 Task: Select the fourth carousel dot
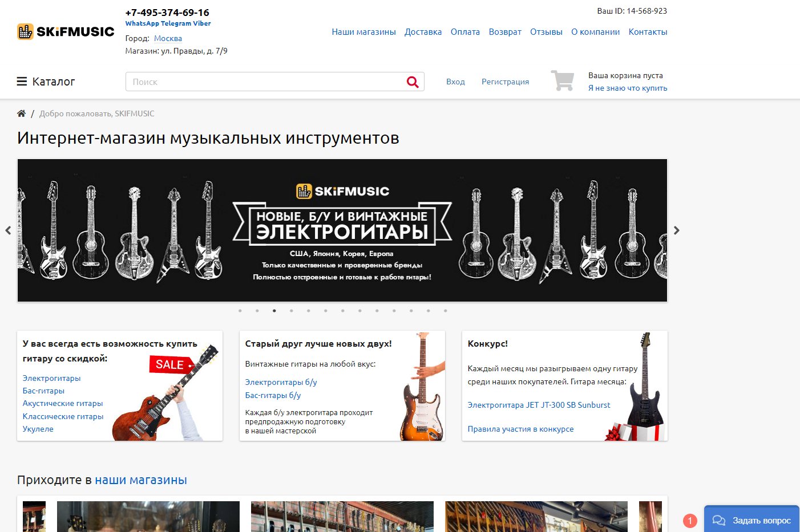[292, 311]
